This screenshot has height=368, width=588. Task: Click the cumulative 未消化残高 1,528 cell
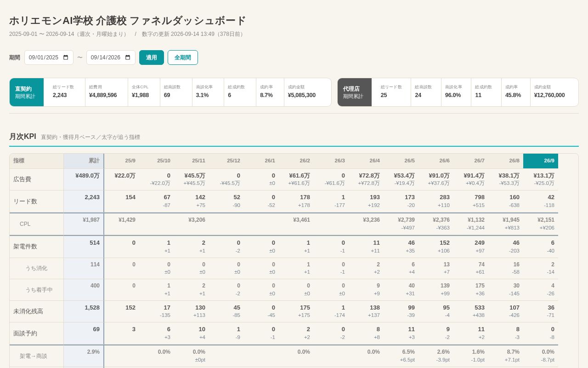84,311
